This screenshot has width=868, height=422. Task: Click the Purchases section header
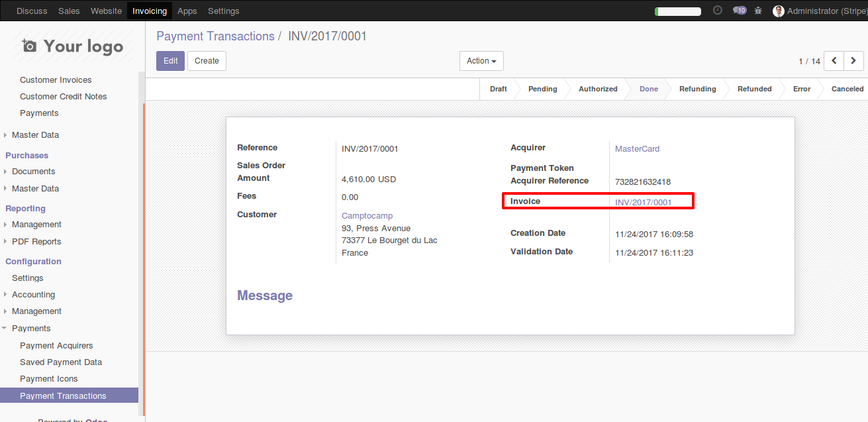pos(26,155)
